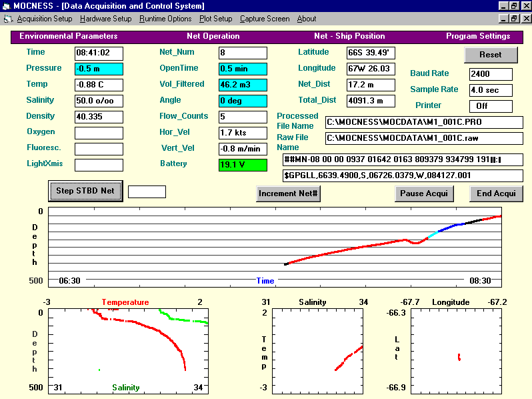Click the Latitude field showing 66S 39.49'
The image size is (532, 399).
[371, 53]
